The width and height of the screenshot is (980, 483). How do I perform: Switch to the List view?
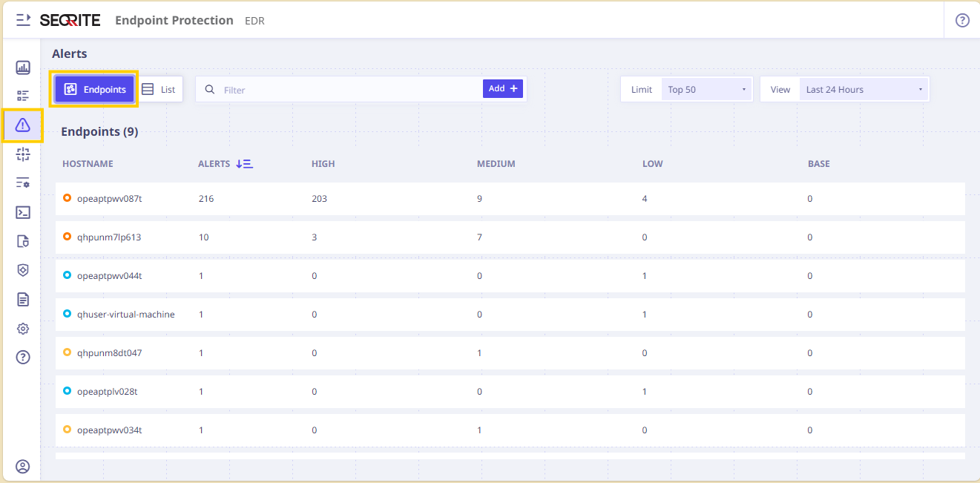[159, 89]
